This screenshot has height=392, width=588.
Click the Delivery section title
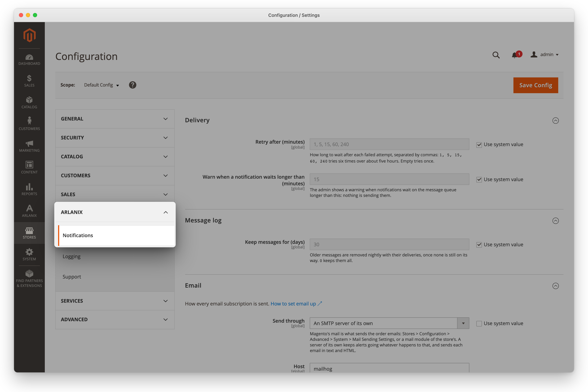pos(197,120)
